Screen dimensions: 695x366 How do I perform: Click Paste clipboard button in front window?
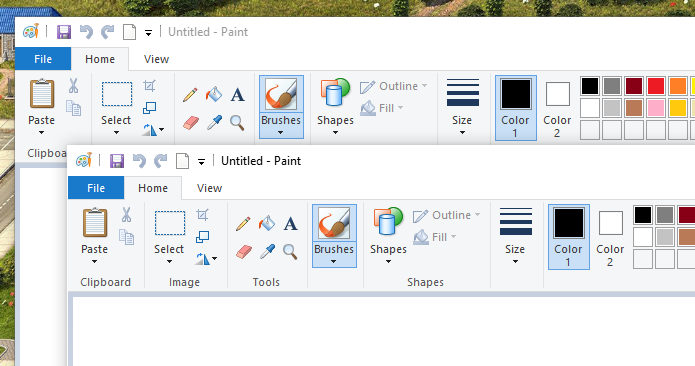(94, 223)
